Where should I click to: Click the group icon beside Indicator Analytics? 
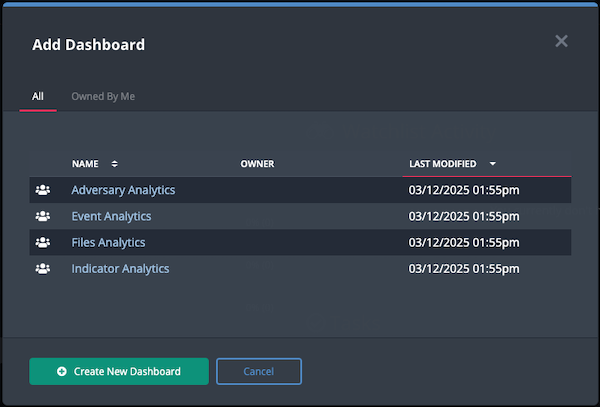click(43, 269)
